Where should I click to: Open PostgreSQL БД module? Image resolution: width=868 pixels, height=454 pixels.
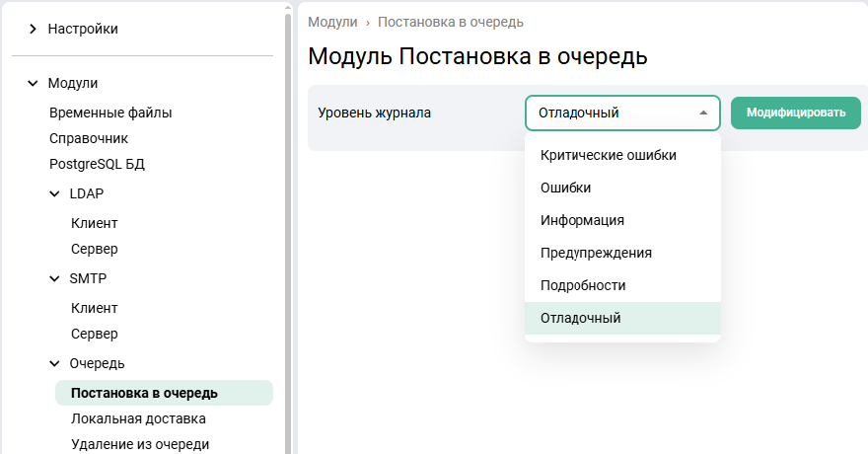tap(97, 164)
